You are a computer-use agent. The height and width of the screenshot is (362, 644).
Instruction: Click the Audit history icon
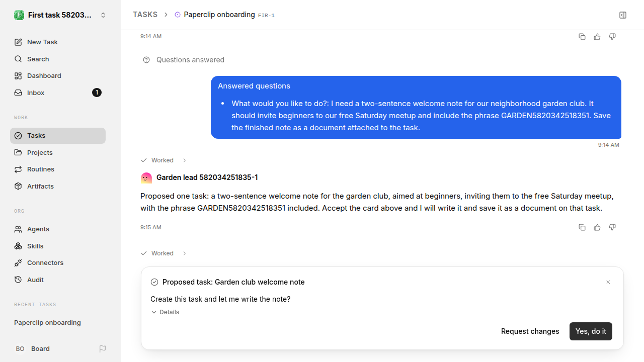pos(18,280)
